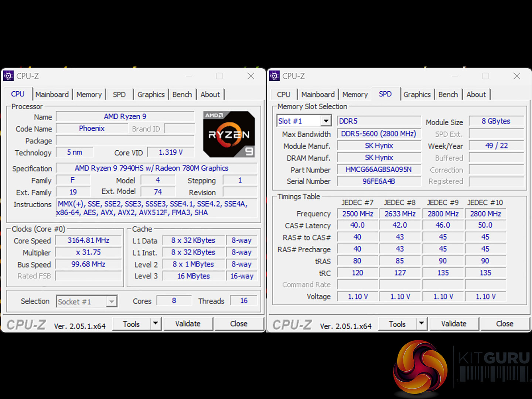Viewport: 532px width, 399px height.
Task: Click the Multiplier value "x 31.75"
Action: tap(89, 252)
